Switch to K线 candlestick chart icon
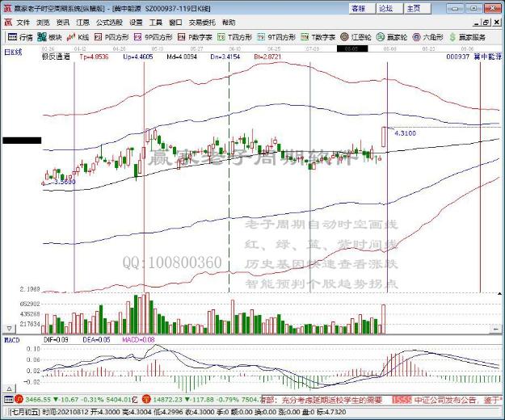Viewport: 505px width, 420px height. coord(78,37)
